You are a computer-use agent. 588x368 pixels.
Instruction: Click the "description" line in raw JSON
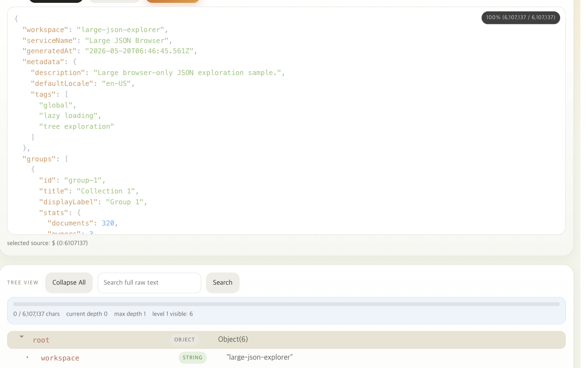[x=158, y=73]
